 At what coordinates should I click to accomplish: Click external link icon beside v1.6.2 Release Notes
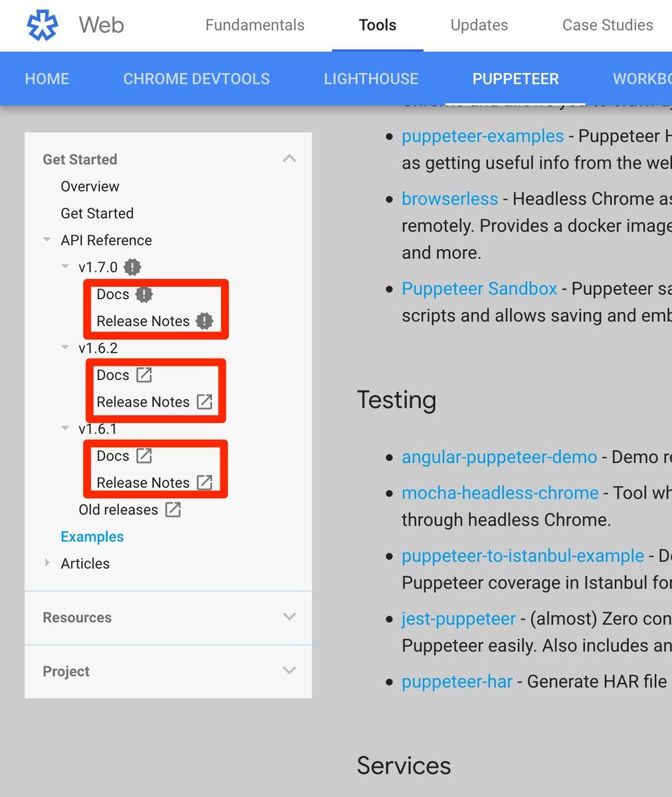[205, 402]
